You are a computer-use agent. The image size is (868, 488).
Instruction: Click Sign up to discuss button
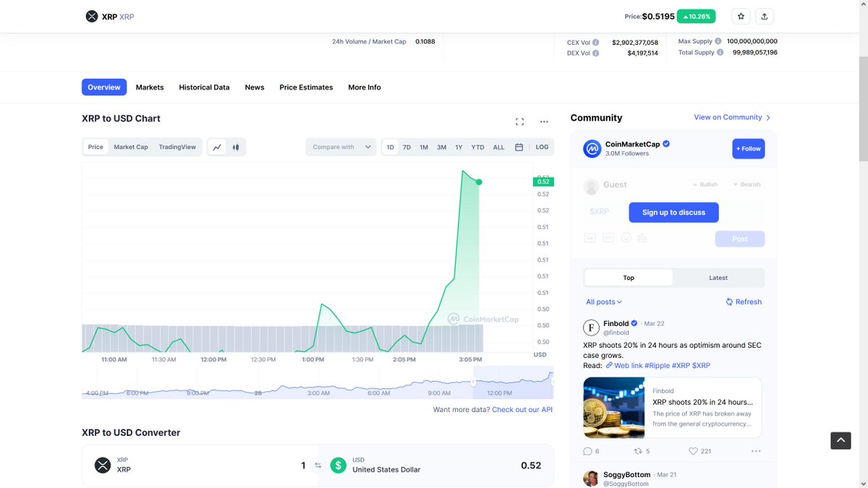(x=673, y=213)
